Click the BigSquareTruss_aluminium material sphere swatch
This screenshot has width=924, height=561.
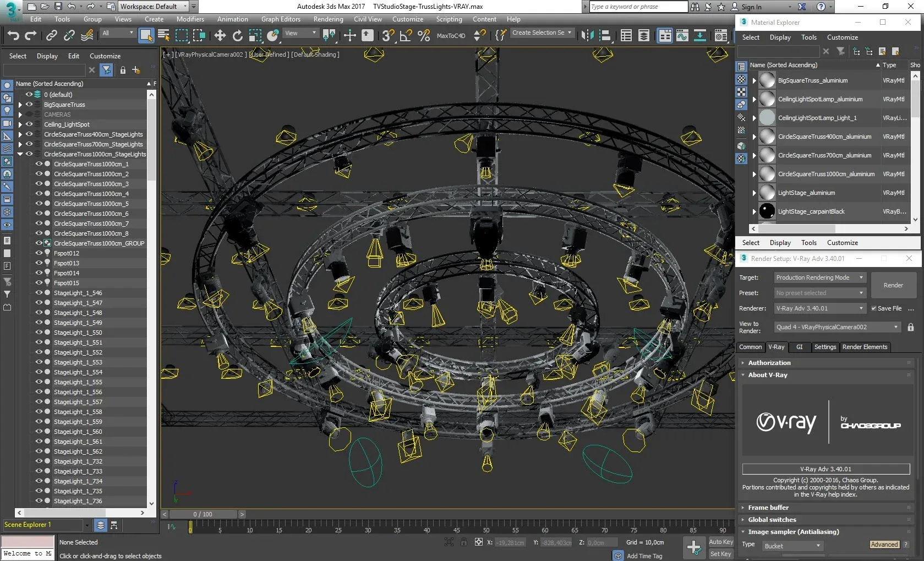point(767,80)
